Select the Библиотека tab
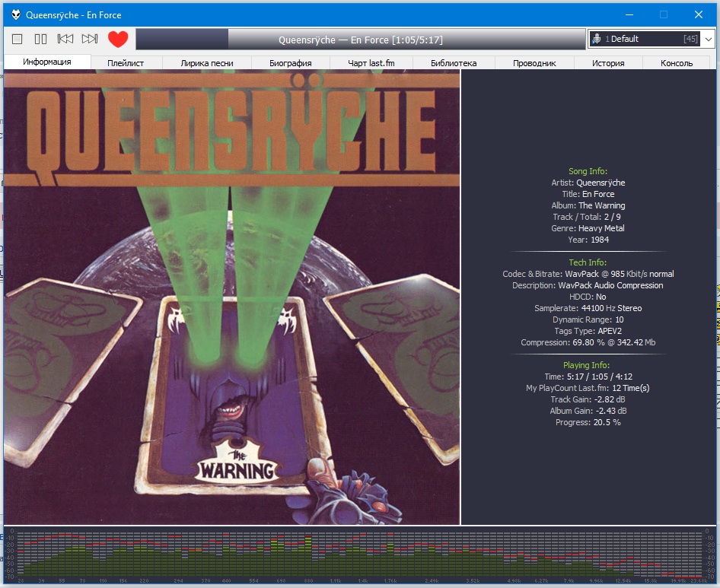Viewport: 720px width, 588px height. pos(454,63)
